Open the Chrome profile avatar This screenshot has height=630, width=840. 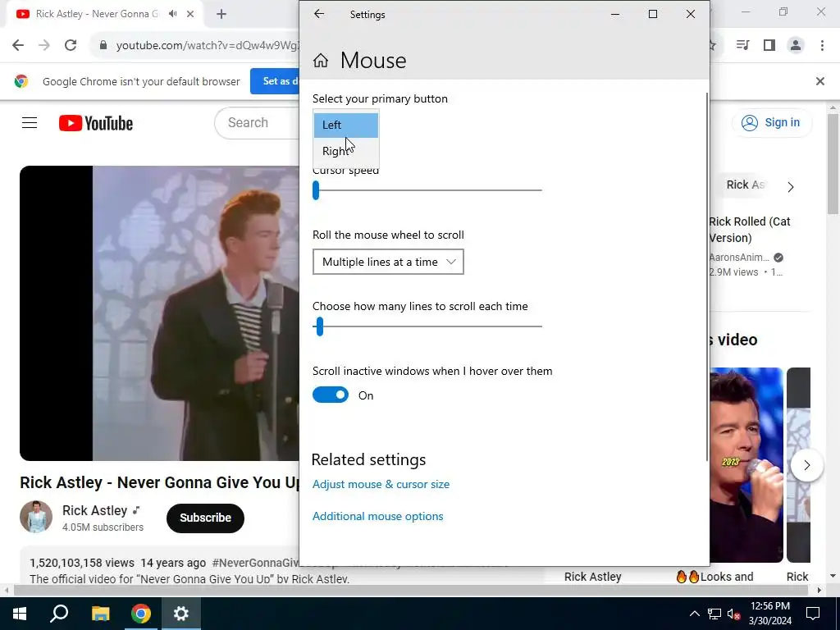coord(796,46)
